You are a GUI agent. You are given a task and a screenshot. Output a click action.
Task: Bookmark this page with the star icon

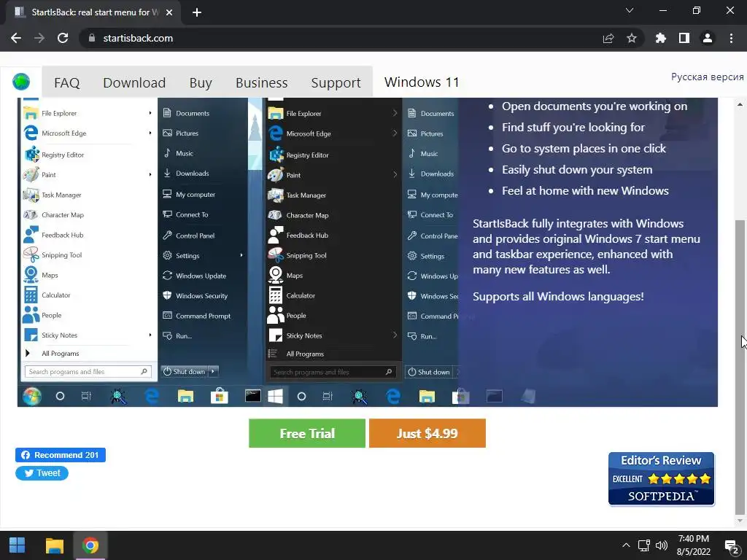(x=632, y=38)
